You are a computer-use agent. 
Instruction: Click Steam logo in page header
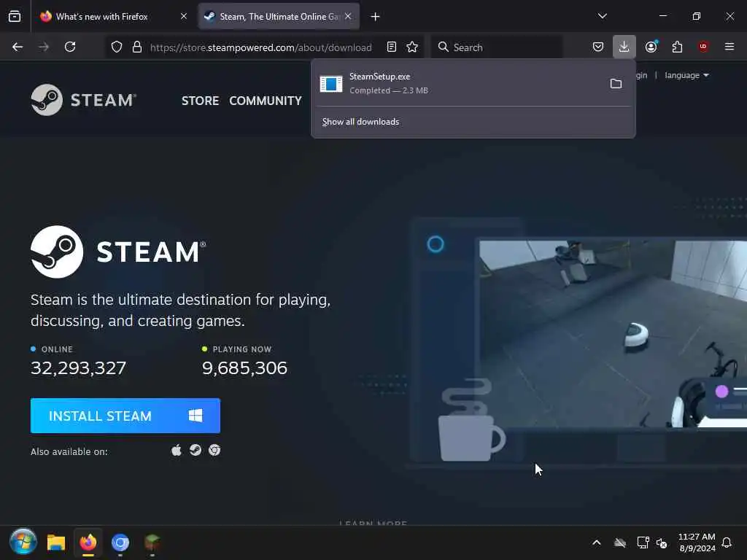84,100
